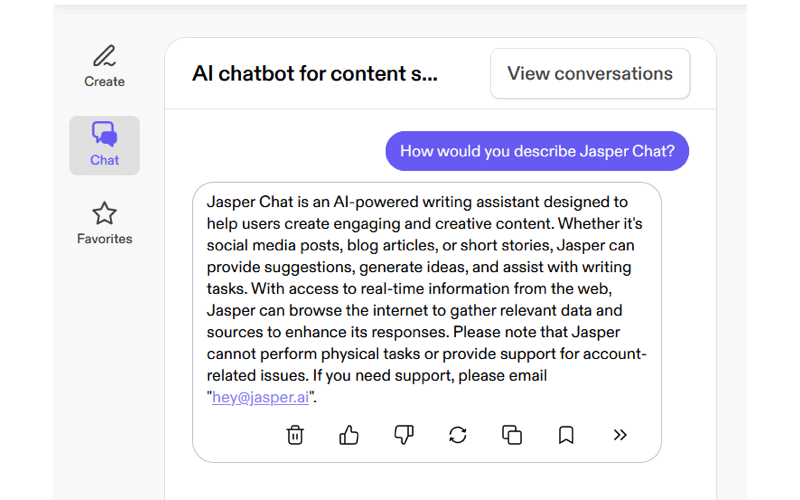Bookmark the response to save it
800x500 pixels.
click(x=566, y=435)
